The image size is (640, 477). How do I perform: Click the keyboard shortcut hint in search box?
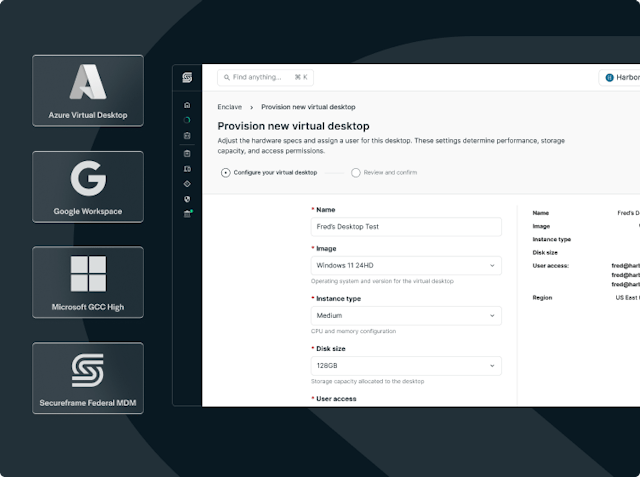pos(301,77)
